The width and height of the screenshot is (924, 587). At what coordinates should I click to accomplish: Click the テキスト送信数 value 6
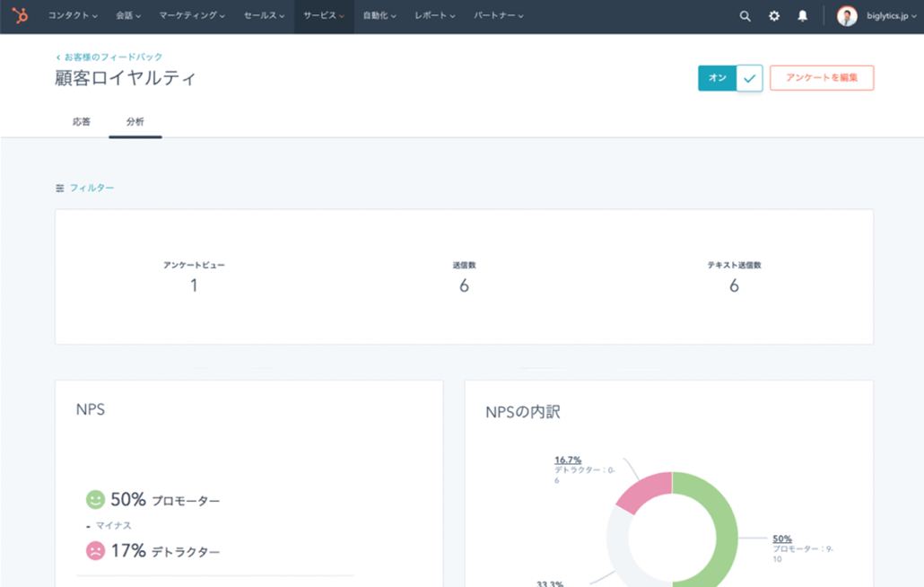(x=734, y=285)
